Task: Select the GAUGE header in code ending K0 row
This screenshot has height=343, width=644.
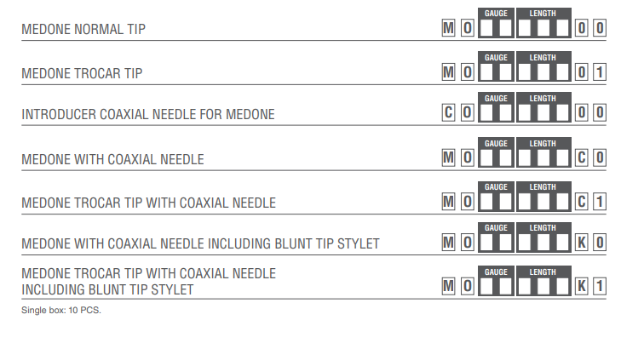Action: click(x=496, y=228)
